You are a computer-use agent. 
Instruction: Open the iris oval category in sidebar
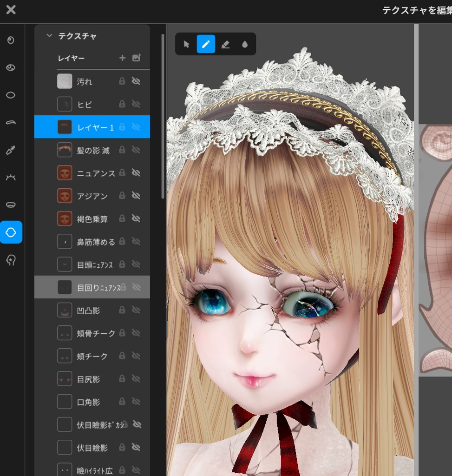pos(11,95)
